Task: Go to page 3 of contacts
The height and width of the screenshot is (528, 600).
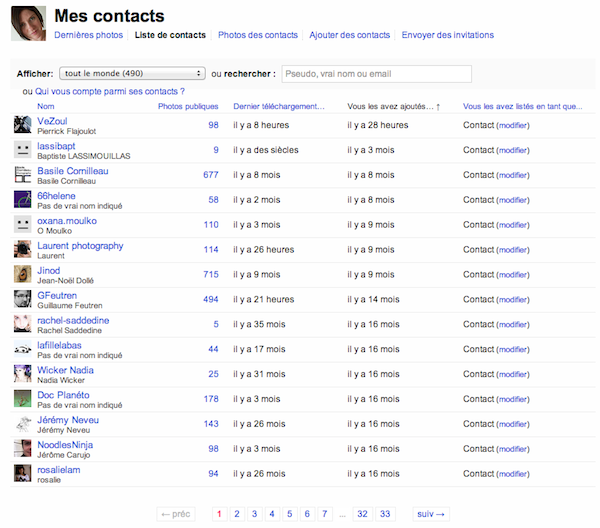Action: (x=254, y=514)
